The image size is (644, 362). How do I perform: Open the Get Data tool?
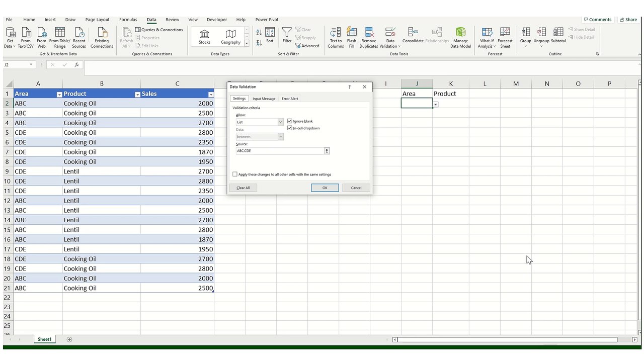pyautogui.click(x=10, y=38)
